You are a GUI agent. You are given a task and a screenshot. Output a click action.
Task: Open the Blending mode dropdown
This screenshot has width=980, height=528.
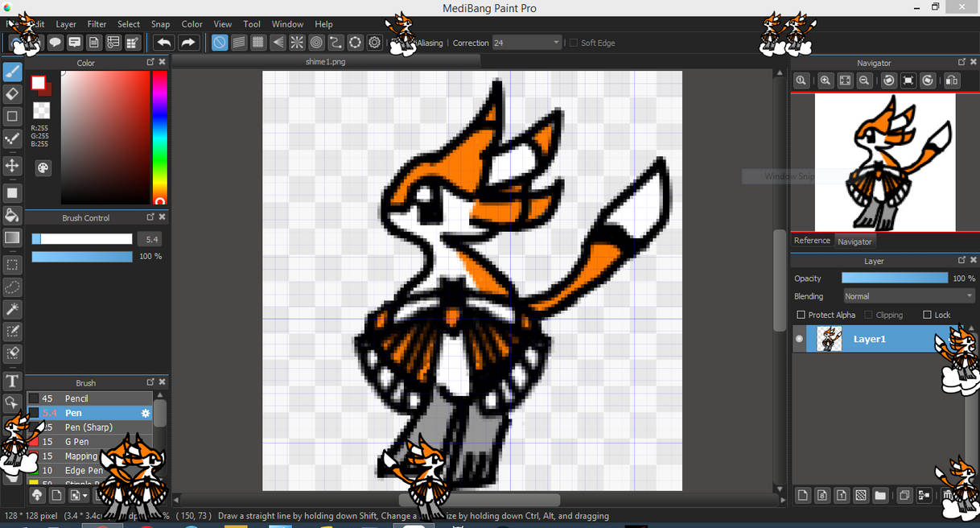[908, 296]
